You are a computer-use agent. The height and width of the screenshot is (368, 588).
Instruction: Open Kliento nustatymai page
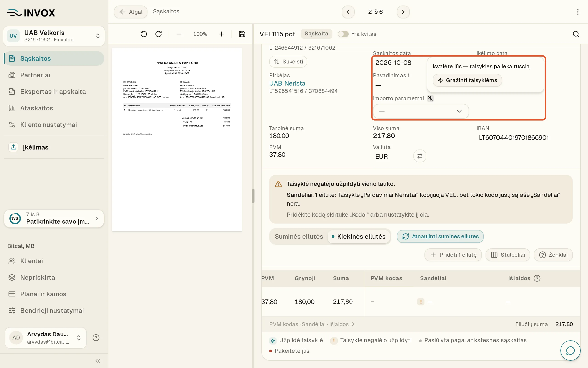tap(54, 125)
